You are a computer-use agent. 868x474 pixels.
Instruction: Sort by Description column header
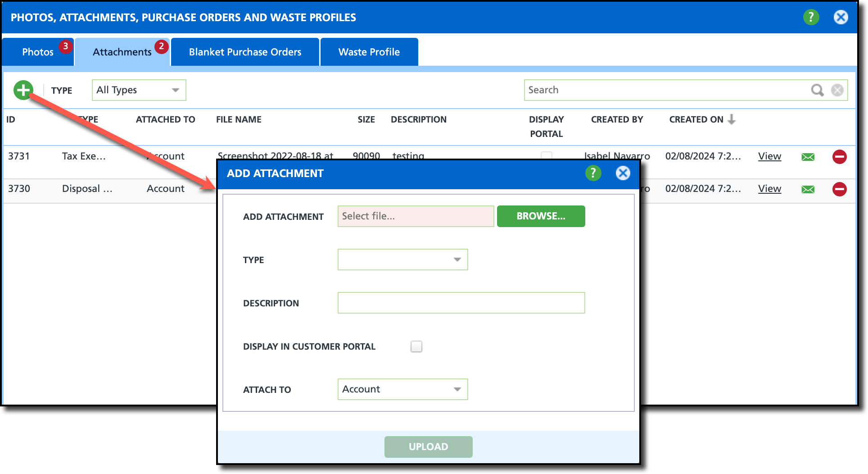(419, 119)
